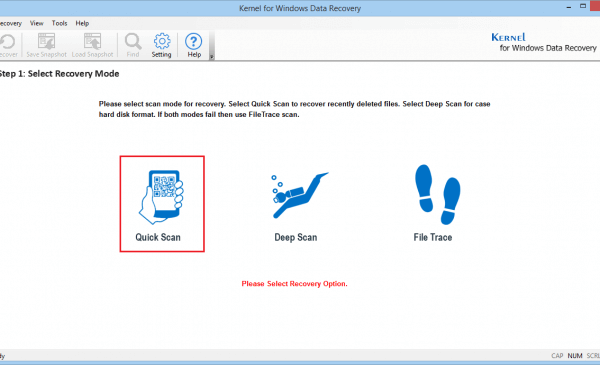Screen dimensions: 600x365
Task: Open Setting from the toolbar
Action: [x=161, y=45]
